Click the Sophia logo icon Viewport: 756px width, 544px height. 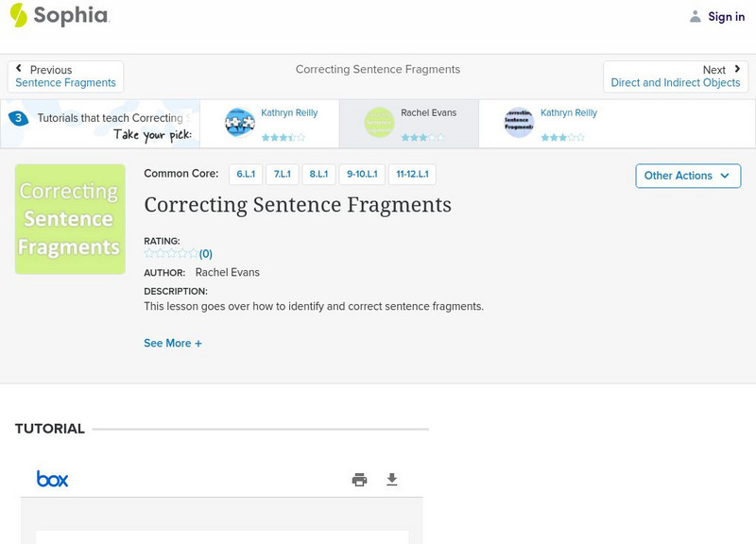tap(18, 15)
